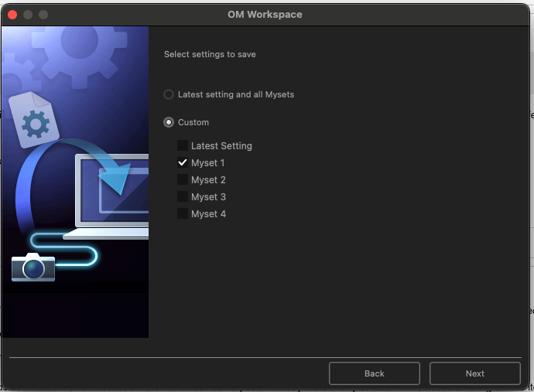
Task: Click the disabled minimize window button
Action: click(x=28, y=15)
